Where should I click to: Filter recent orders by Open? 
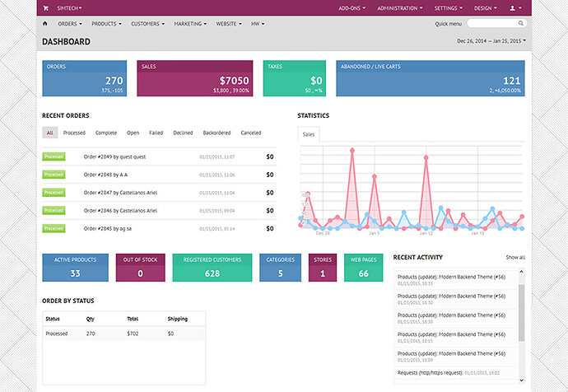(x=133, y=133)
